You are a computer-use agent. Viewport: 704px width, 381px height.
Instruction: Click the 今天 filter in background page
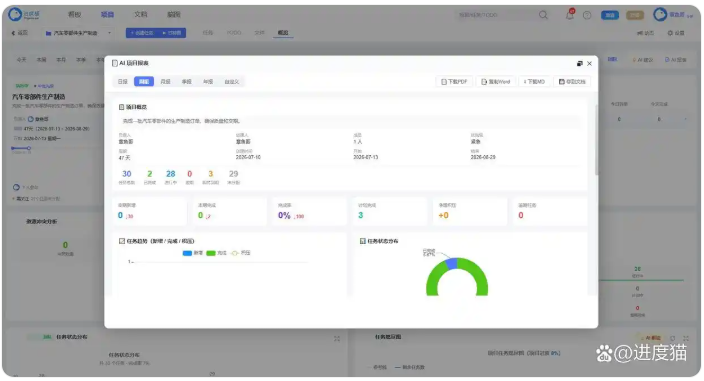(x=22, y=60)
